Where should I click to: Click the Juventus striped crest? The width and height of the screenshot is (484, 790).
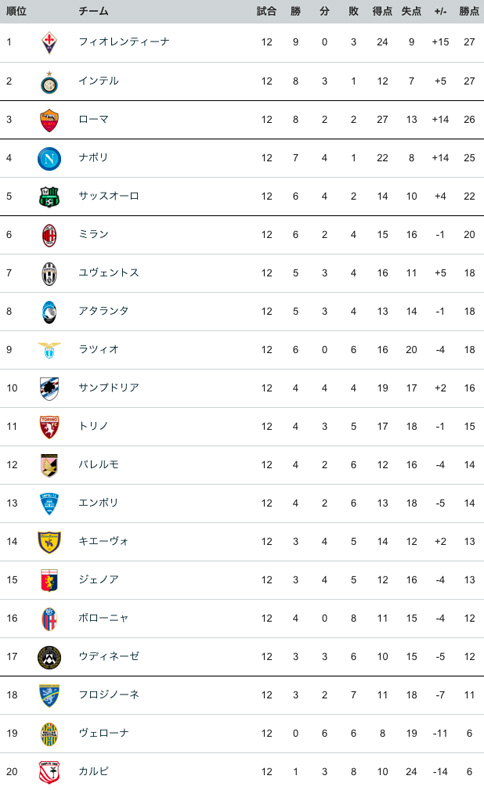(x=49, y=274)
